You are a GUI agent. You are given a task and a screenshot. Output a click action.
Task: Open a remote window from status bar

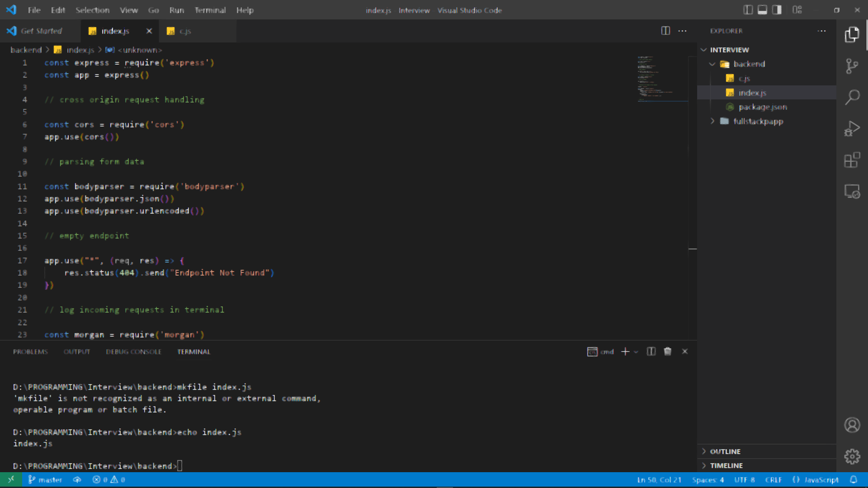click(x=11, y=480)
